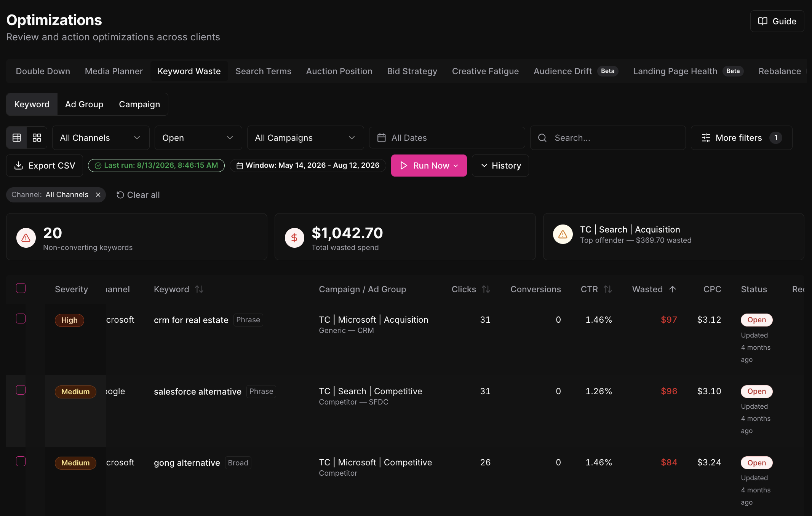This screenshot has width=812, height=516.
Task: Open the All Channels dropdown
Action: [101, 138]
